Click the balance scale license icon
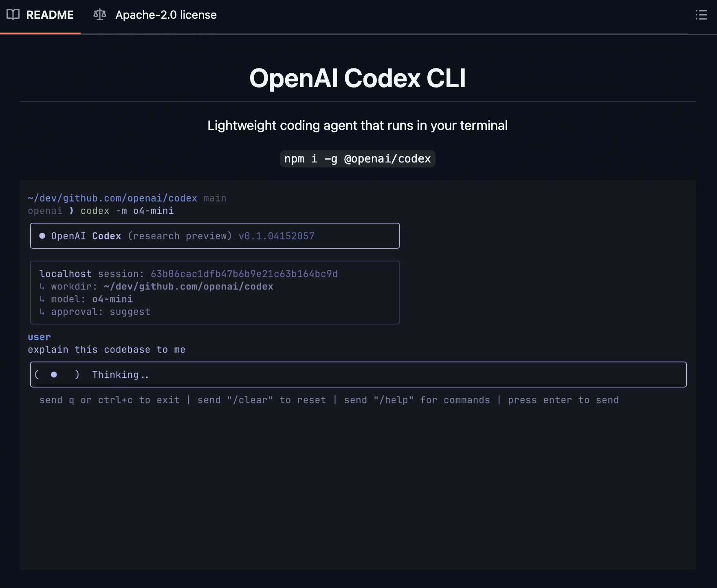The image size is (717, 588). coord(100,15)
